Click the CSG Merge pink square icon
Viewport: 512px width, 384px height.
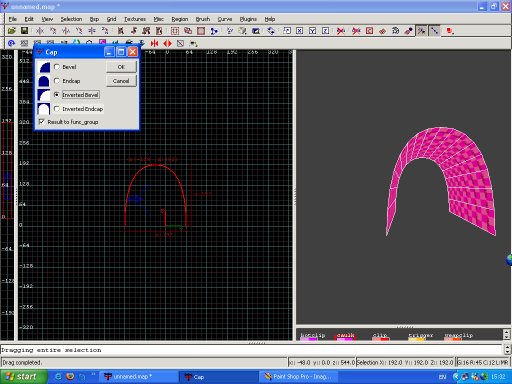[x=201, y=31]
